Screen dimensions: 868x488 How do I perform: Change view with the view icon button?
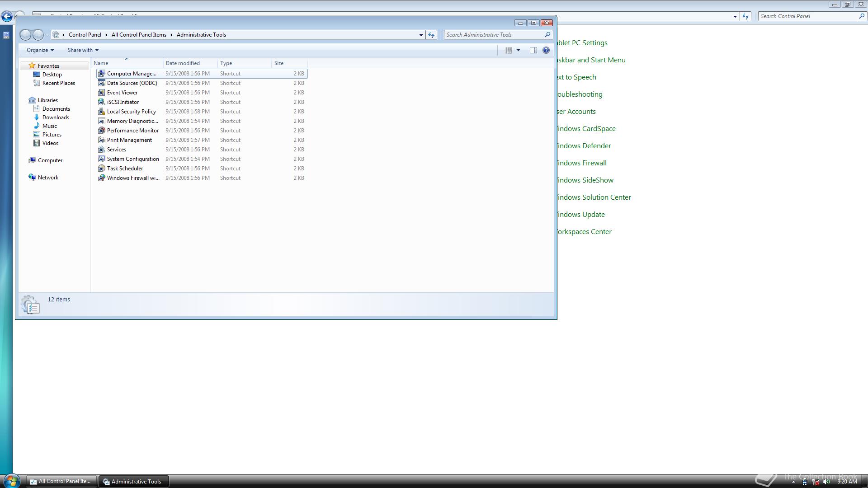click(x=509, y=50)
